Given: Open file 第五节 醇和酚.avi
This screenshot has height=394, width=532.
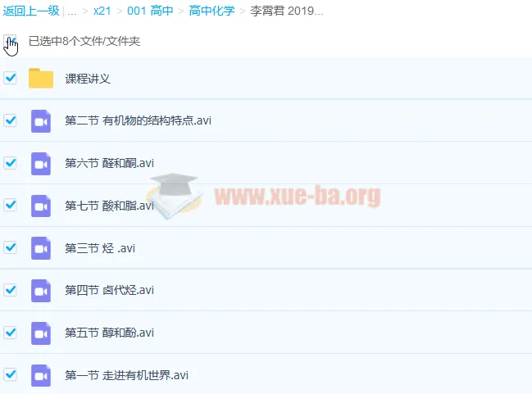Looking at the screenshot, I should (109, 333).
